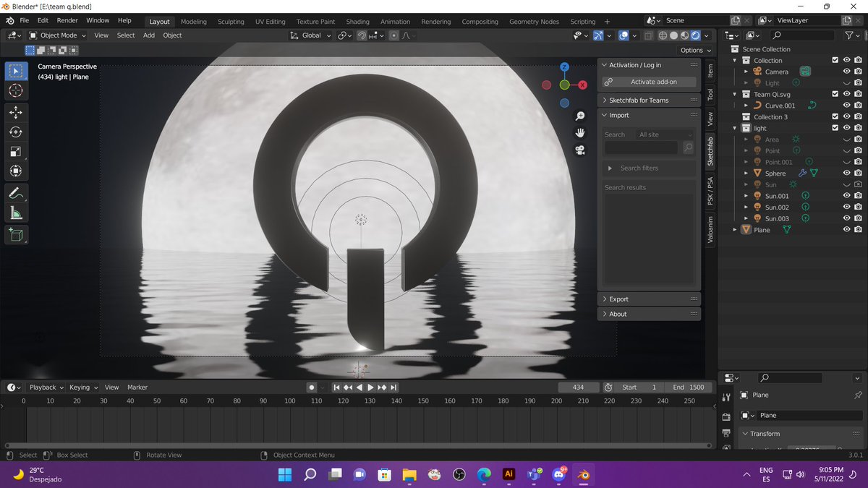Toggle proportional editing button
Screen dimensions: 868x488
[394, 35]
